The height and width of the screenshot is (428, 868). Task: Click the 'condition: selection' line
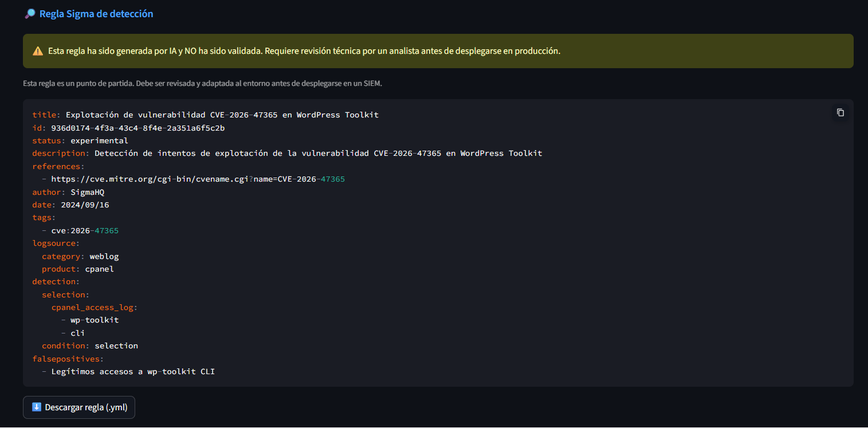90,345
